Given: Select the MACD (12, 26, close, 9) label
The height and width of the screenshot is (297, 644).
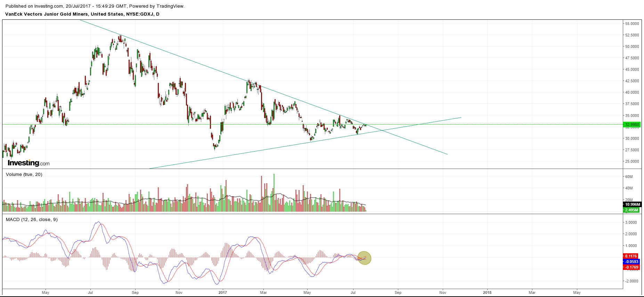Looking at the screenshot, I should pyautogui.click(x=32, y=220).
